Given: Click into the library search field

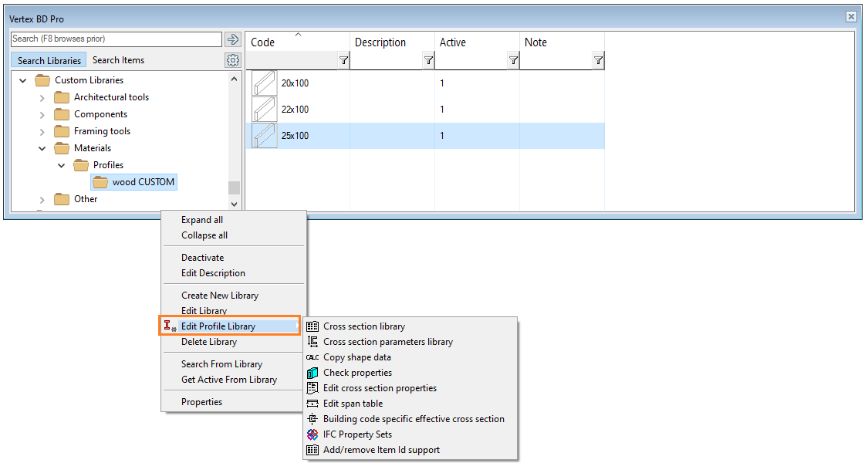Looking at the screenshot, I should 116,39.
